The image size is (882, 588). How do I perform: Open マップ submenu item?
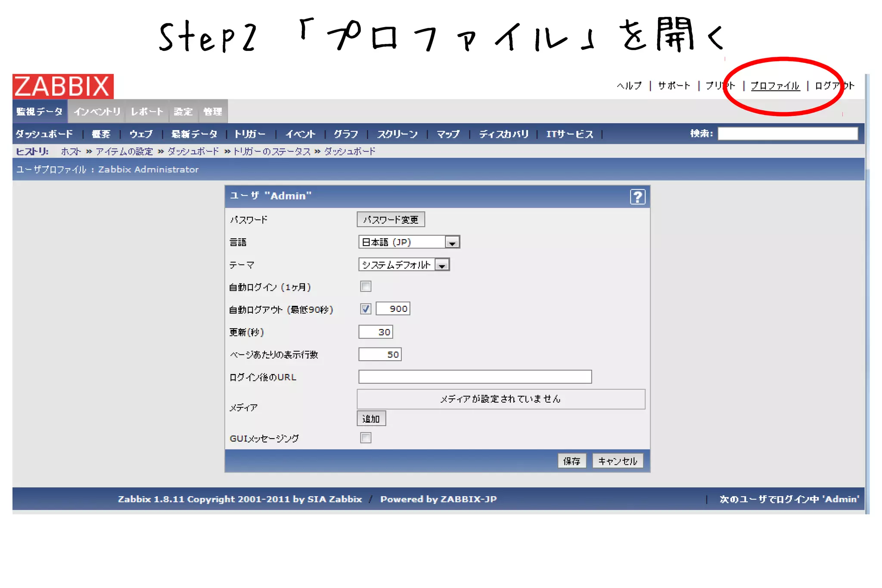[x=448, y=134]
